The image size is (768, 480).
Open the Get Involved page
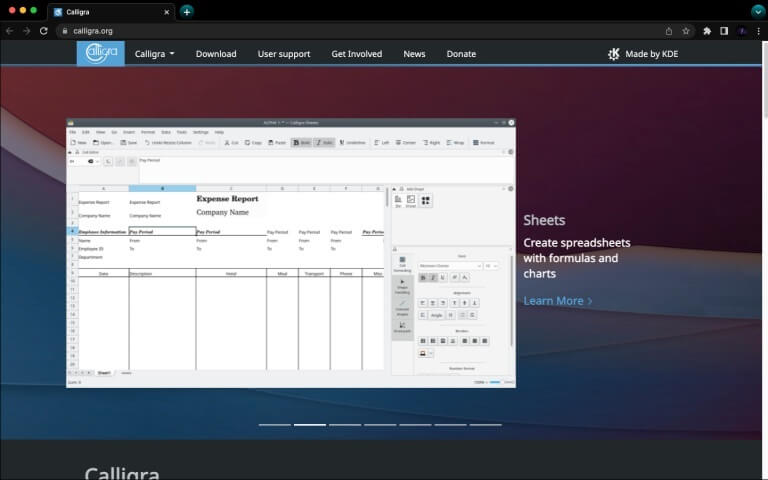coord(357,54)
